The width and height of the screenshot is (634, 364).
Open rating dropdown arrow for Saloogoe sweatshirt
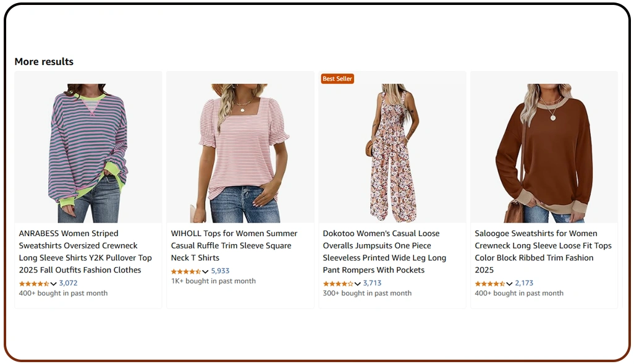[510, 284]
